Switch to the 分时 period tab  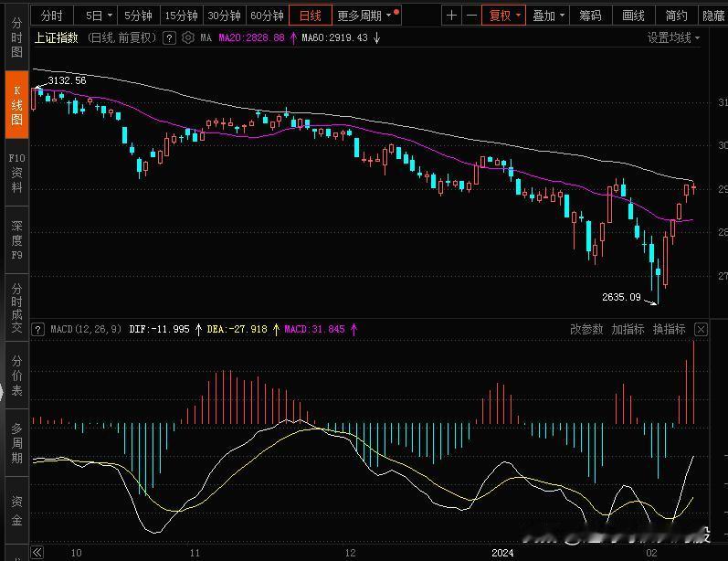(51, 16)
